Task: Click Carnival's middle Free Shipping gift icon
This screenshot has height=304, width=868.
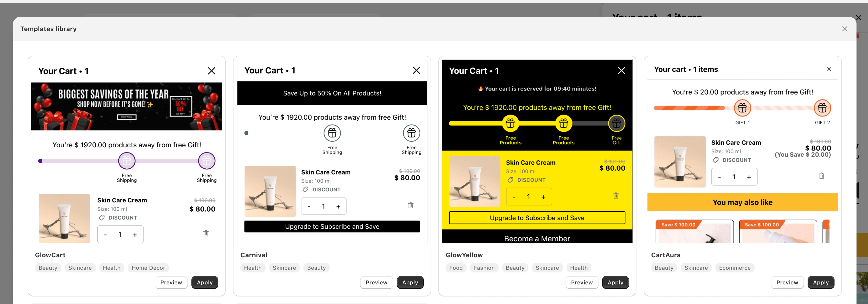Action: [332, 133]
